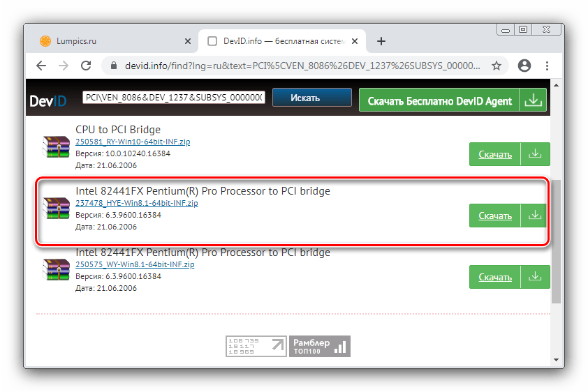Image resolution: width=588 pixels, height=392 pixels.
Task: Reload the page with refresh icon
Action: (x=86, y=66)
